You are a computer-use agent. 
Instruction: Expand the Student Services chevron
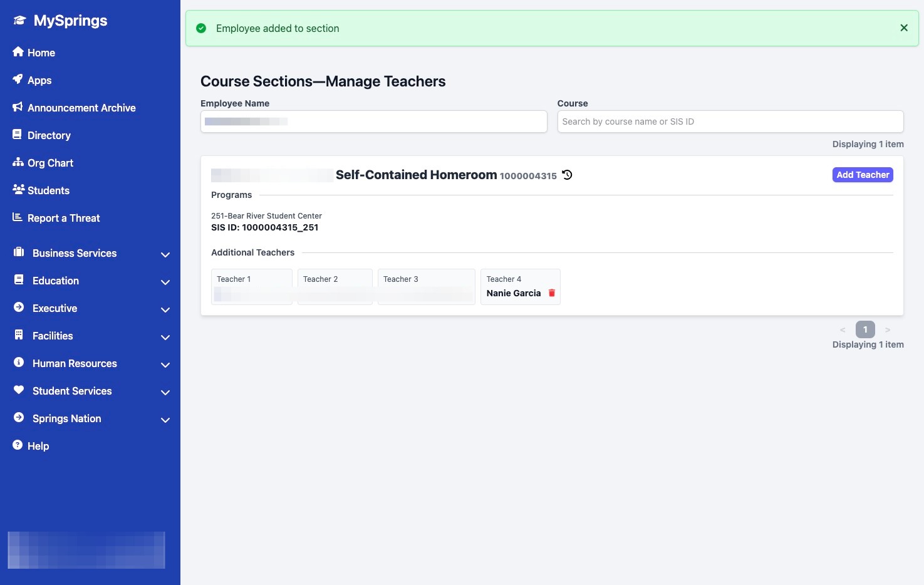(x=165, y=392)
